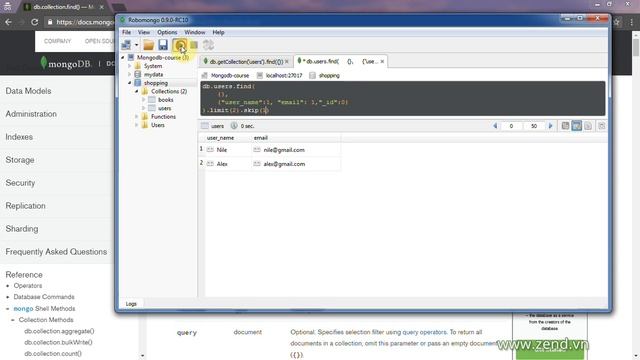Open the File menu in Robomongo
This screenshot has width=640, height=360.
pyautogui.click(x=127, y=32)
